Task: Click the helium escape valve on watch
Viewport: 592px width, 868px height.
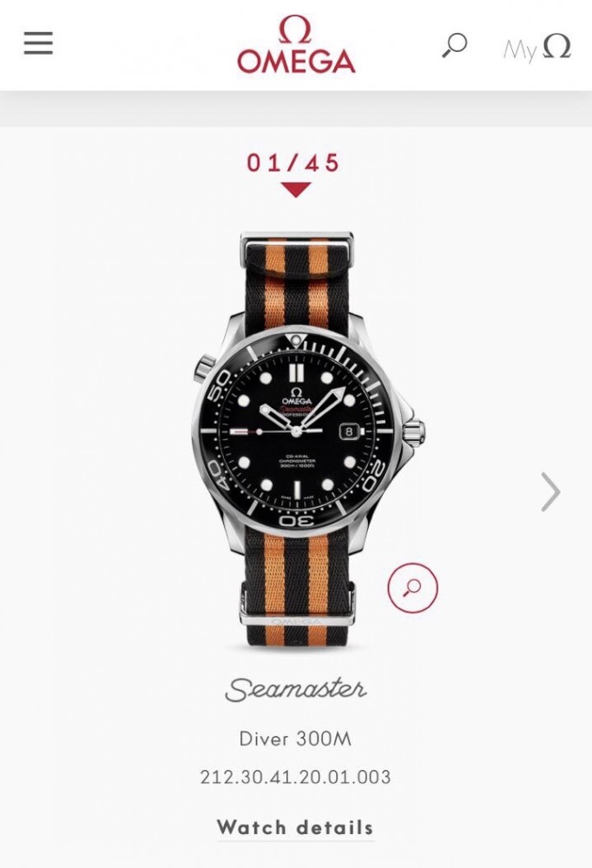Action: (204, 367)
